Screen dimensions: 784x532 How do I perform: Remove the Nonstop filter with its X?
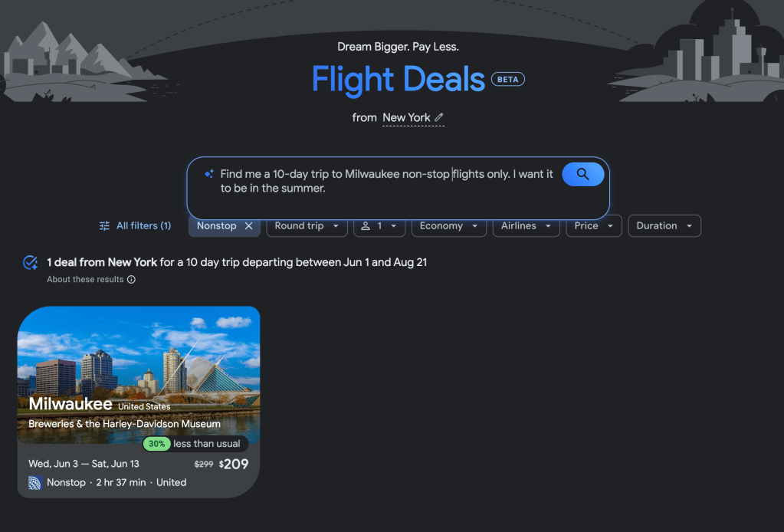point(248,226)
